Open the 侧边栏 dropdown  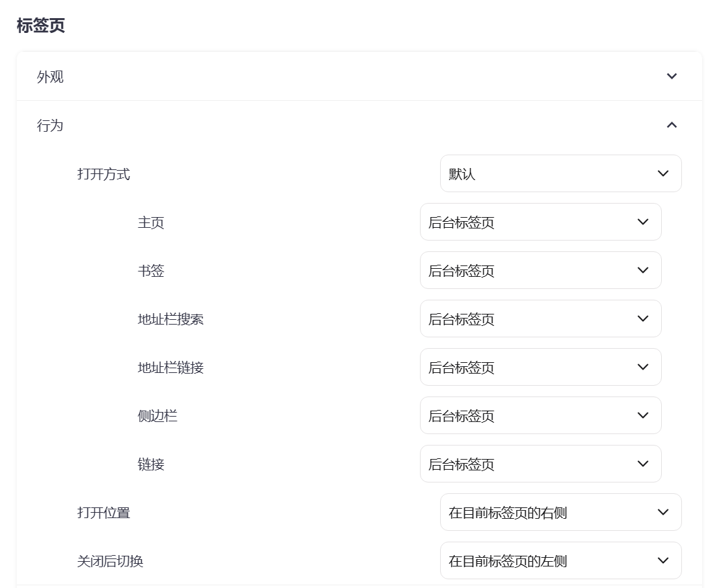(x=540, y=415)
